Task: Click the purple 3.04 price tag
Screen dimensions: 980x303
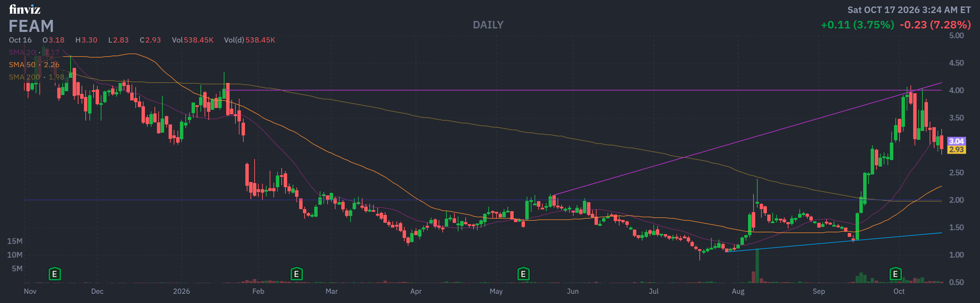Action: coord(956,141)
